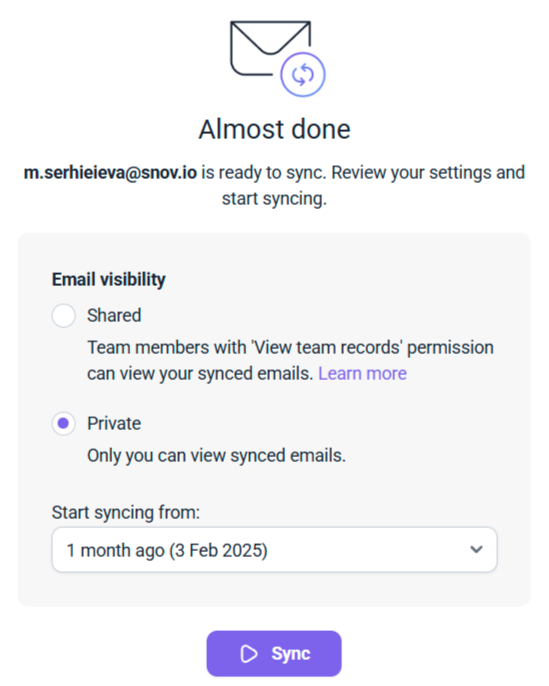Click the Almost done heading
The image size is (549, 686).
coord(274,130)
